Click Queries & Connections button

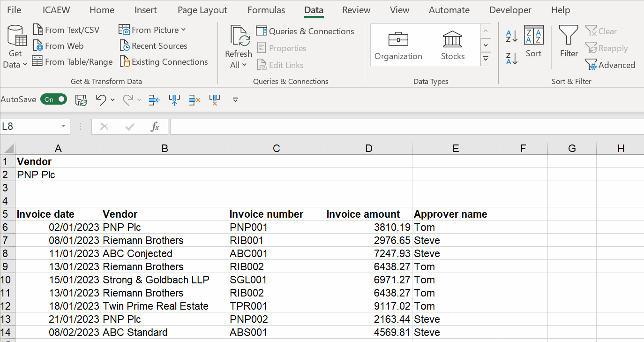tap(305, 31)
